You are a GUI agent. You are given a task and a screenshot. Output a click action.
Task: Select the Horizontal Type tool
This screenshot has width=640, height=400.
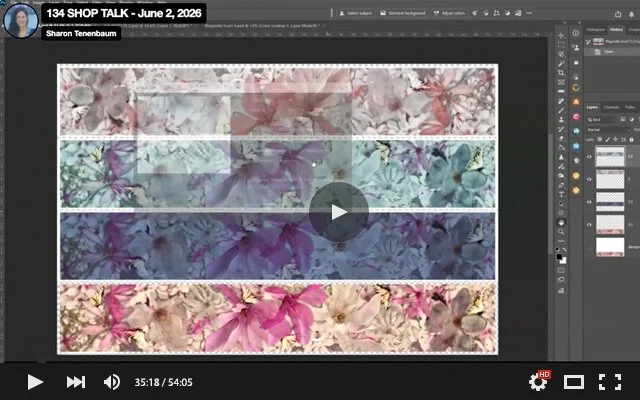[562, 194]
